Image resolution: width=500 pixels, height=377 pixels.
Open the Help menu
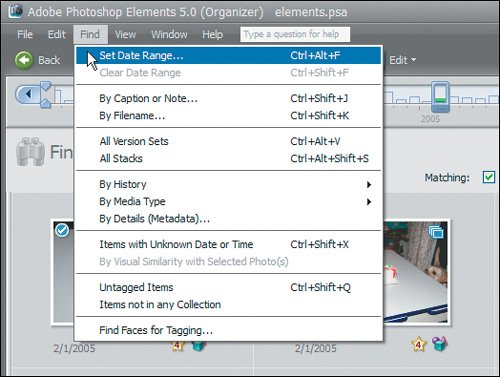[212, 34]
